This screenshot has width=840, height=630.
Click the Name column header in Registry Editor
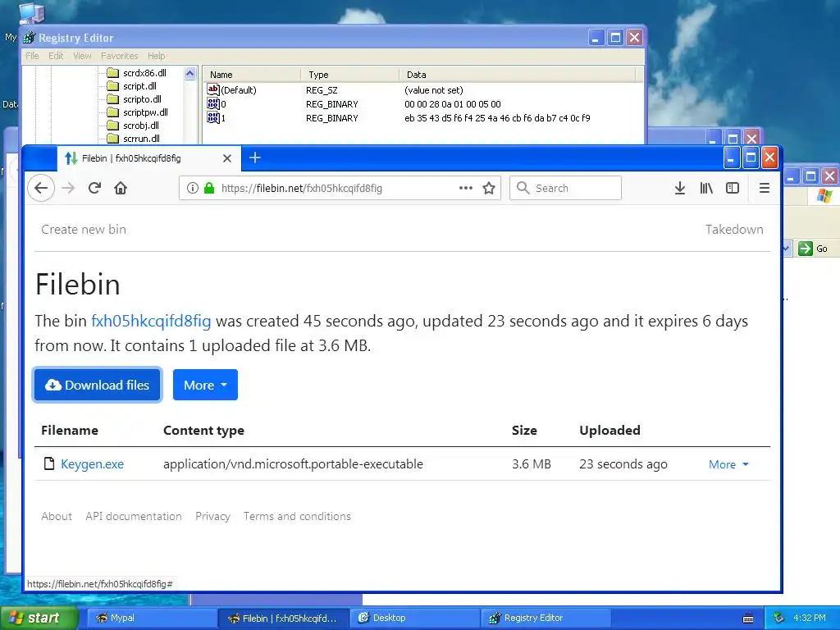252,75
